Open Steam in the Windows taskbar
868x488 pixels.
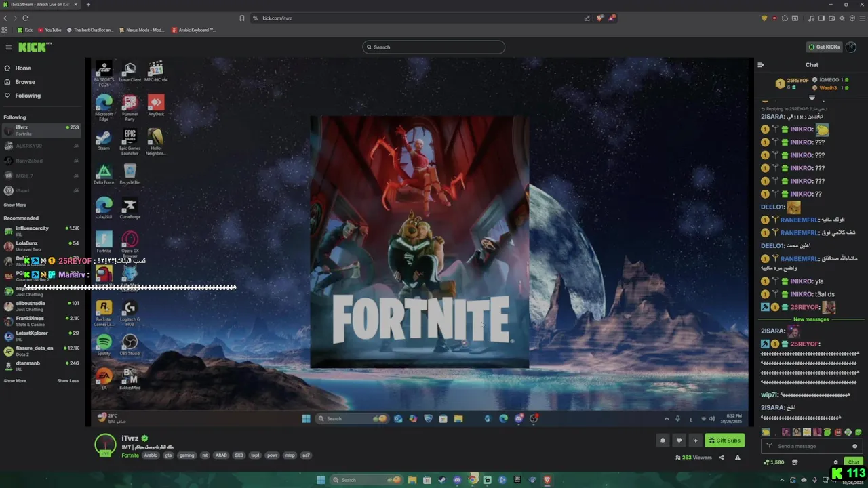point(442,480)
